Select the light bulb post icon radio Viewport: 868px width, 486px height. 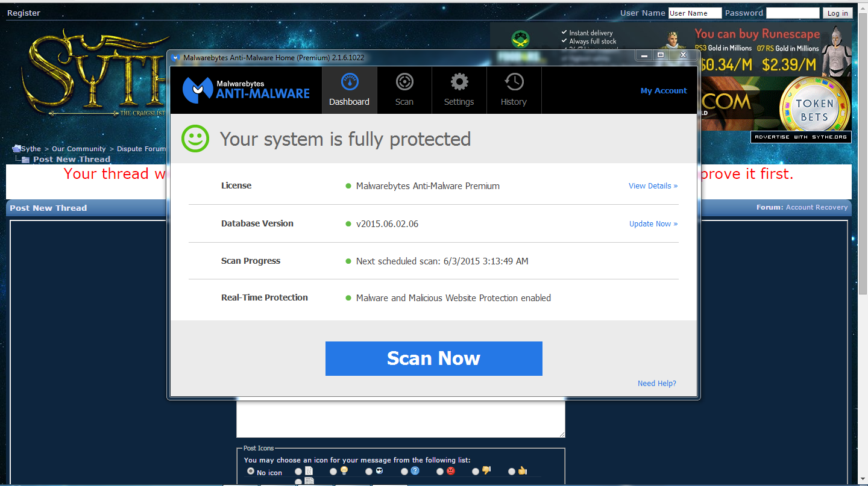(x=333, y=472)
